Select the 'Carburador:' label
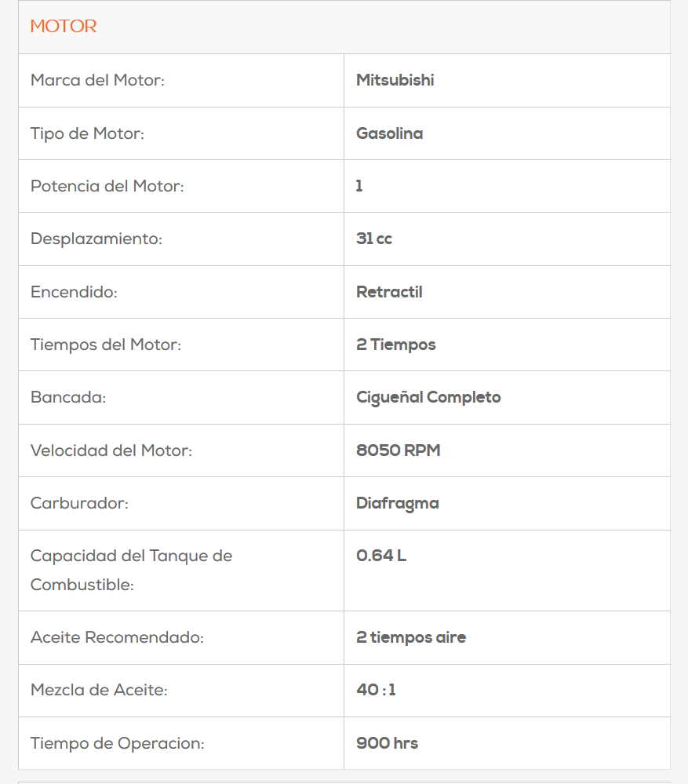This screenshot has height=784, width=688. [79, 503]
